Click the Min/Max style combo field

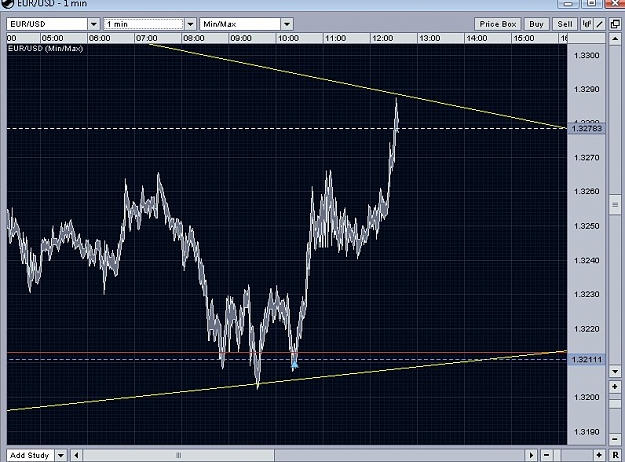click(x=240, y=24)
